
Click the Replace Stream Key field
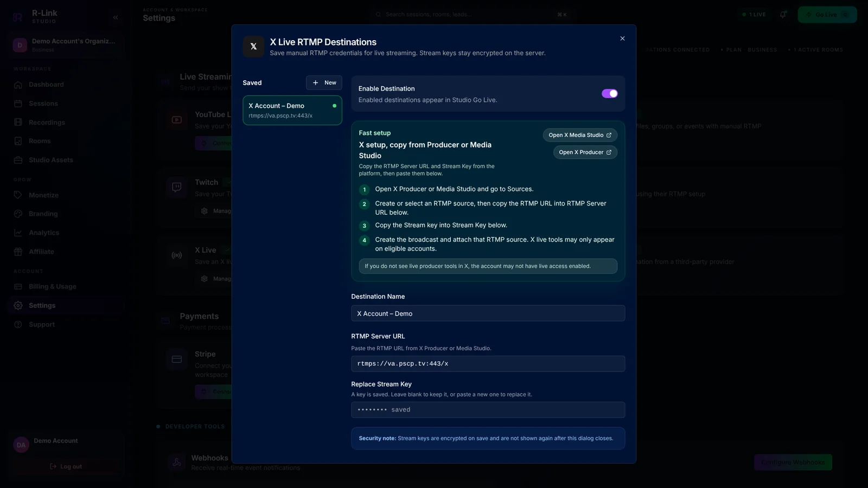click(x=488, y=410)
